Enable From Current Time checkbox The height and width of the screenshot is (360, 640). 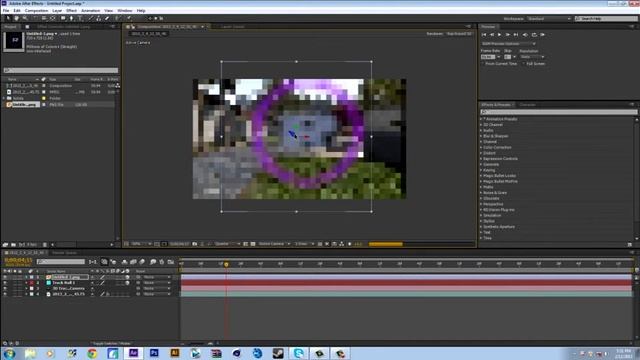483,64
